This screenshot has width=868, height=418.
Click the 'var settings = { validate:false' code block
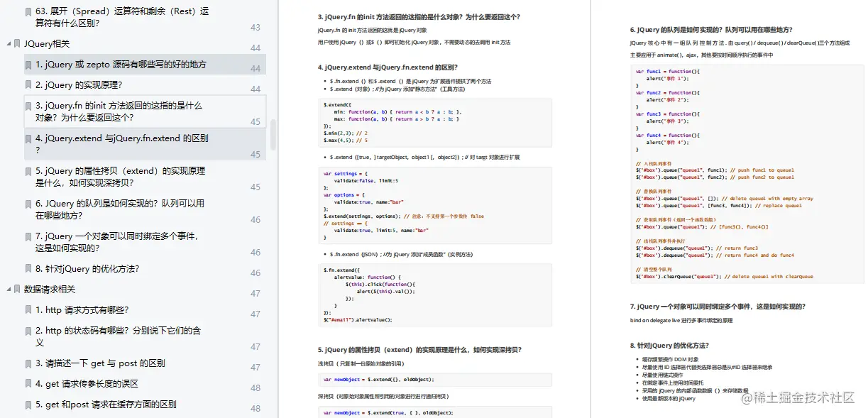pos(435,206)
